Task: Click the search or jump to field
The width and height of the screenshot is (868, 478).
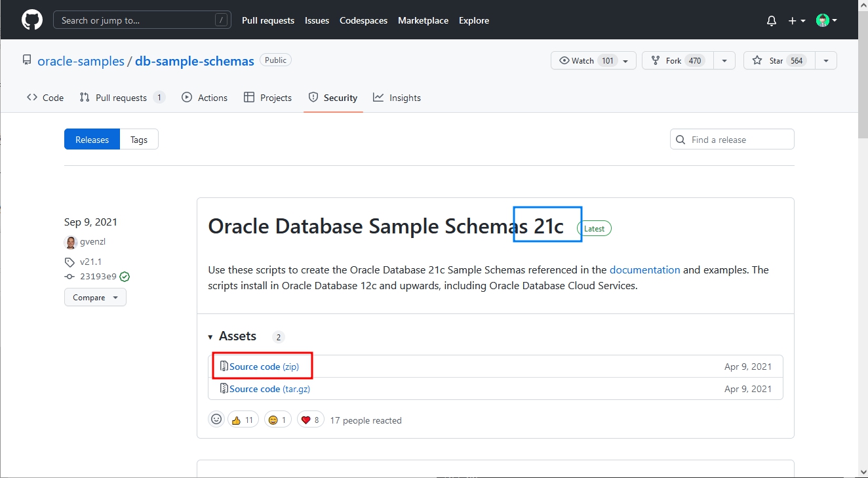Action: [x=142, y=20]
